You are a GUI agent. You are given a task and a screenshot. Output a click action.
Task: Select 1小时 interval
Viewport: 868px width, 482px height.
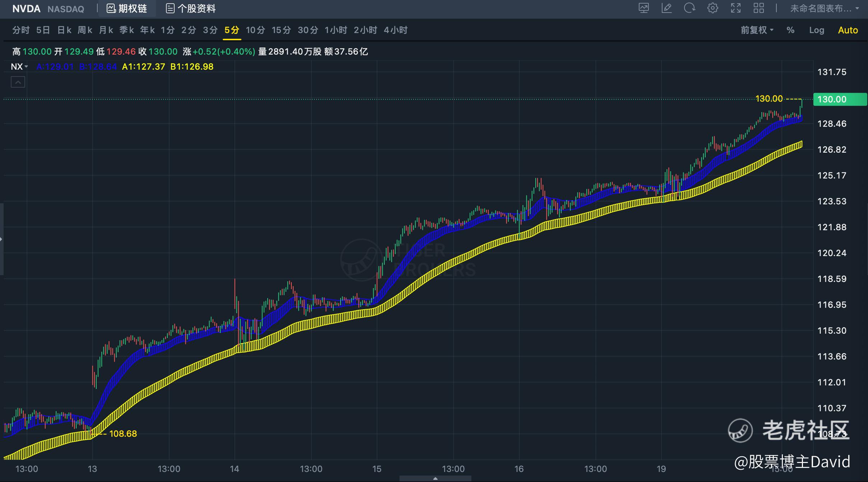click(336, 30)
